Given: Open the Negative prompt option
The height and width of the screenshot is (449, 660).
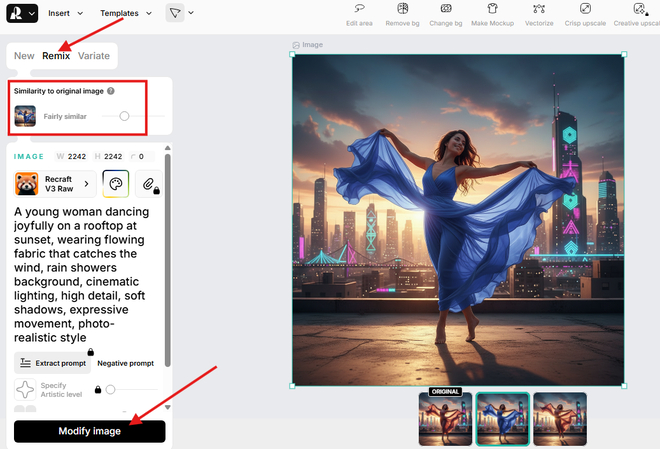Looking at the screenshot, I should coord(125,363).
